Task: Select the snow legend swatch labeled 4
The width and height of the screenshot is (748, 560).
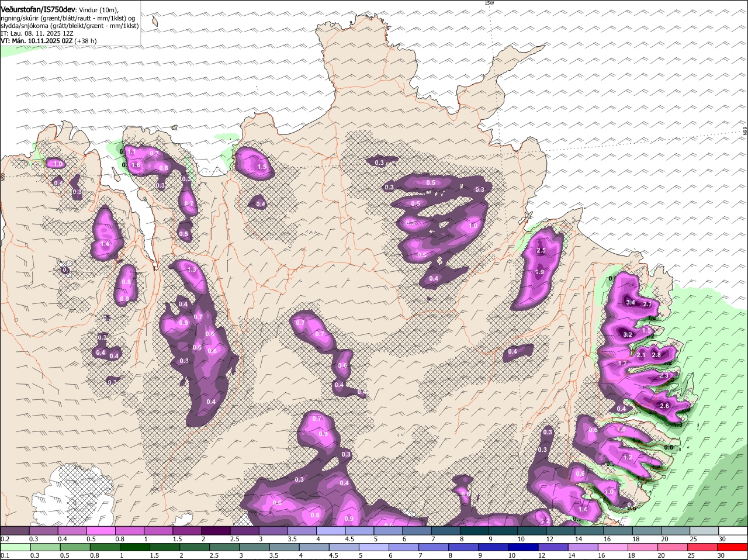Action: (x=331, y=531)
